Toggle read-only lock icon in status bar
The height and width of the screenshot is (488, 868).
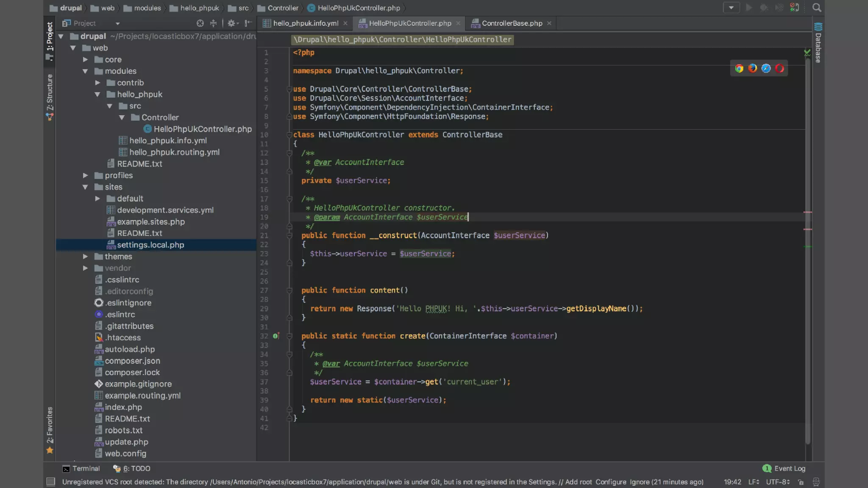pos(801,482)
